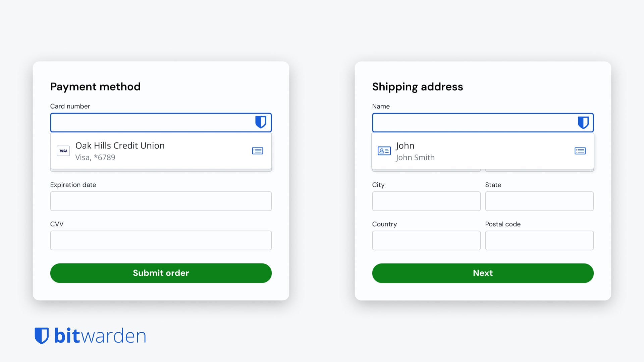Click the Bitwarden shield logo at bottom left
644x362 pixels.
42,336
